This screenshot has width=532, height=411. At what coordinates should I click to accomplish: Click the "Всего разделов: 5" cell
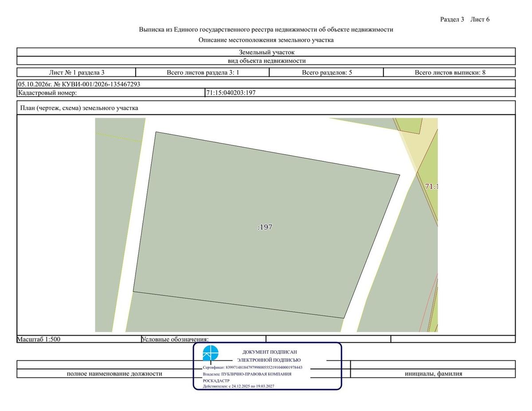pos(327,72)
